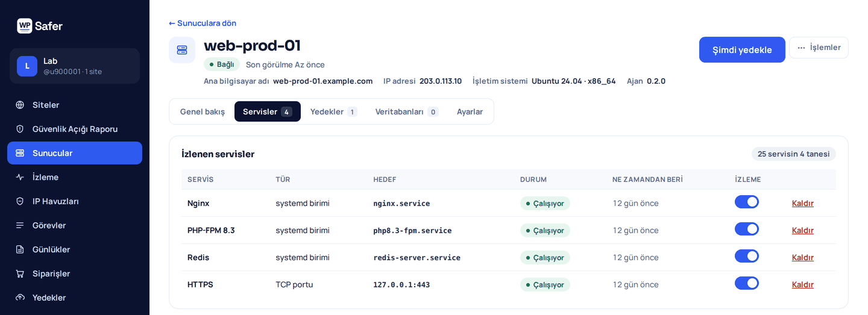This screenshot has width=868, height=315.
Task: Click the Bağlı status badge
Action: point(222,64)
